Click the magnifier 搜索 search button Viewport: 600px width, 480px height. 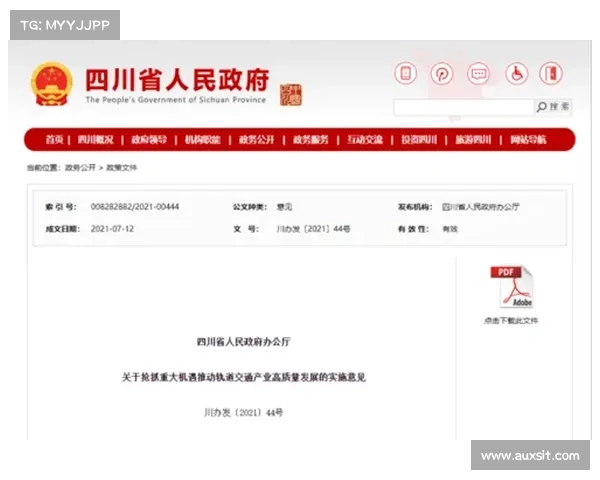coord(553,107)
